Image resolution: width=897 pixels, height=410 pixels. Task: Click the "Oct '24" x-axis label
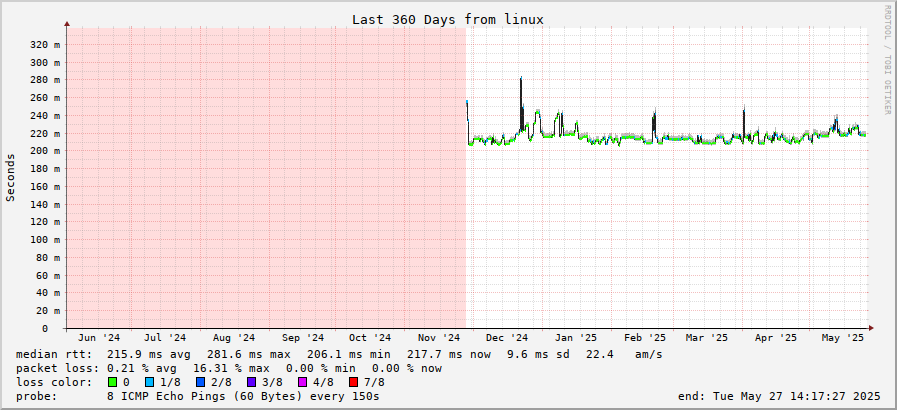coord(370,338)
